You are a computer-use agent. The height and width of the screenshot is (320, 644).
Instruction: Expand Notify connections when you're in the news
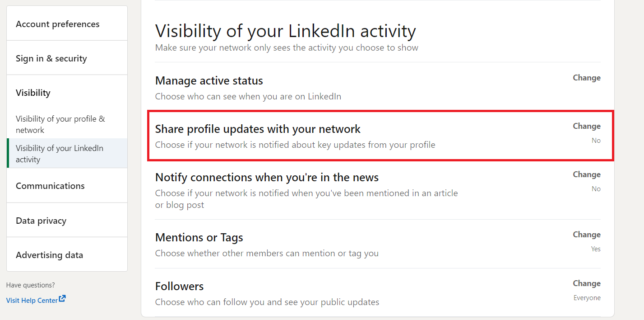267,178
